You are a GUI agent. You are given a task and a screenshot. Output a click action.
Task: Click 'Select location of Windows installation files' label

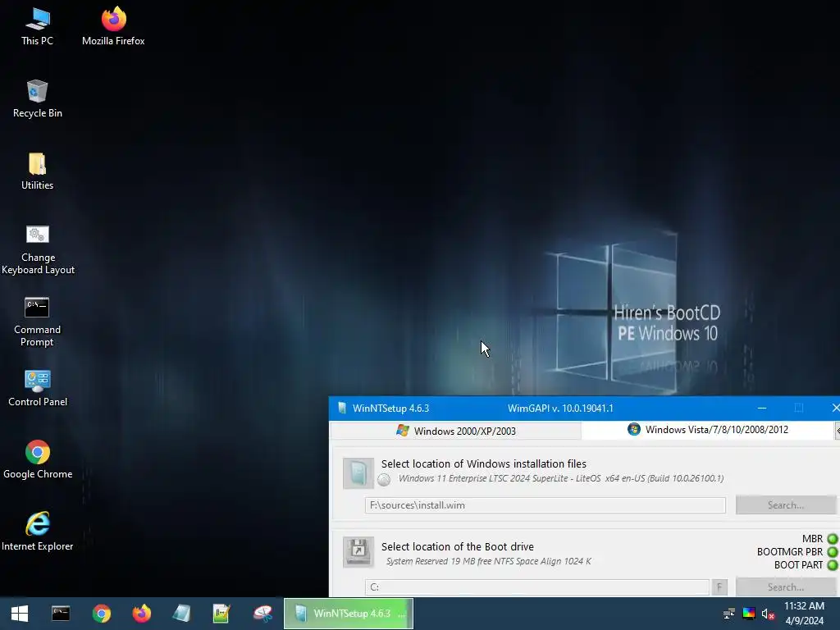(x=484, y=464)
